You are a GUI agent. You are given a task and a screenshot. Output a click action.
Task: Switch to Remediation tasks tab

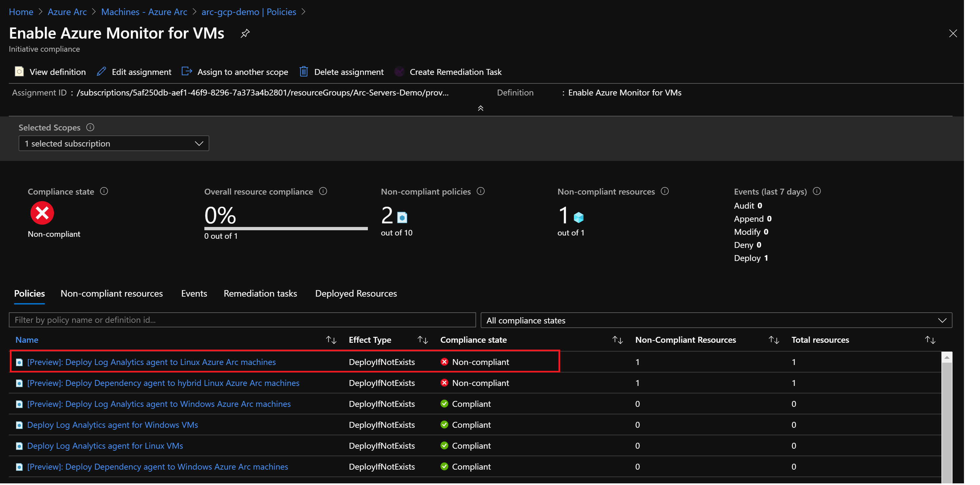260,293
